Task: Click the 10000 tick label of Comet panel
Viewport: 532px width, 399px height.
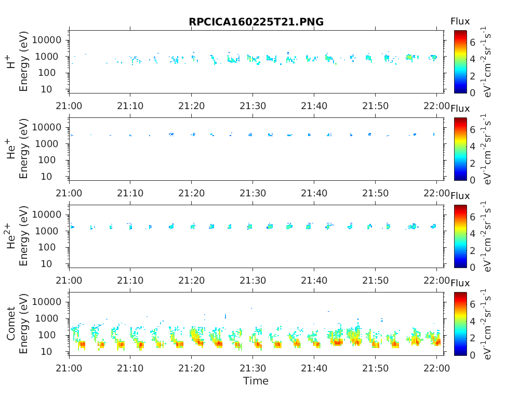Action: pos(47,302)
